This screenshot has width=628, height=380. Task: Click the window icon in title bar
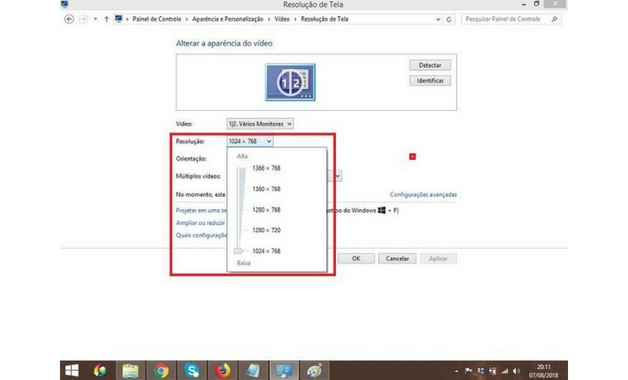coord(65,4)
